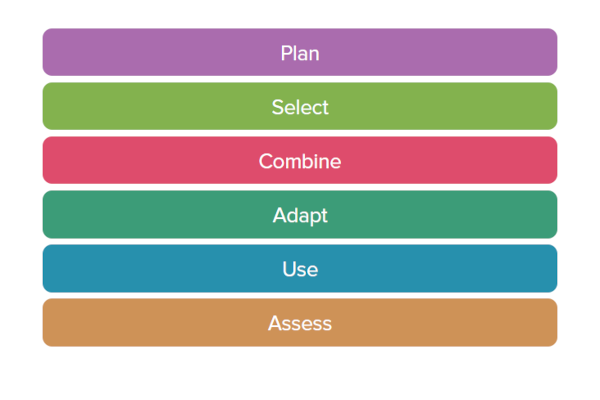This screenshot has width=600, height=400.
Task: Select the last step in the list
Action: click(300, 322)
